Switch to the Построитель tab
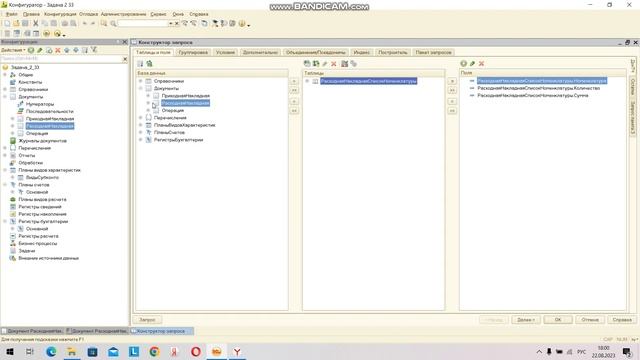Image resolution: width=640 pixels, height=360 pixels. point(393,53)
